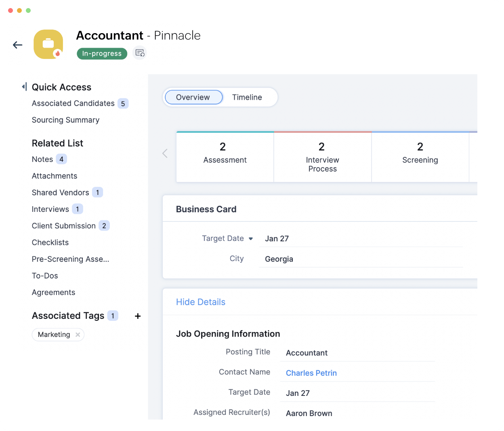Viewport: 504px width, 431px height.
Task: Open the Notes related list
Action: (42, 159)
